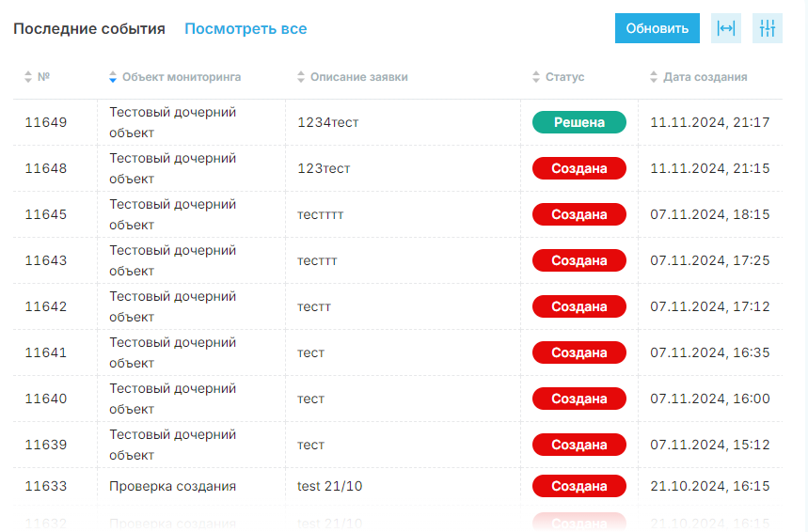Sort by Дата создания arrows icon
This screenshot has width=808, height=532.
654,77
